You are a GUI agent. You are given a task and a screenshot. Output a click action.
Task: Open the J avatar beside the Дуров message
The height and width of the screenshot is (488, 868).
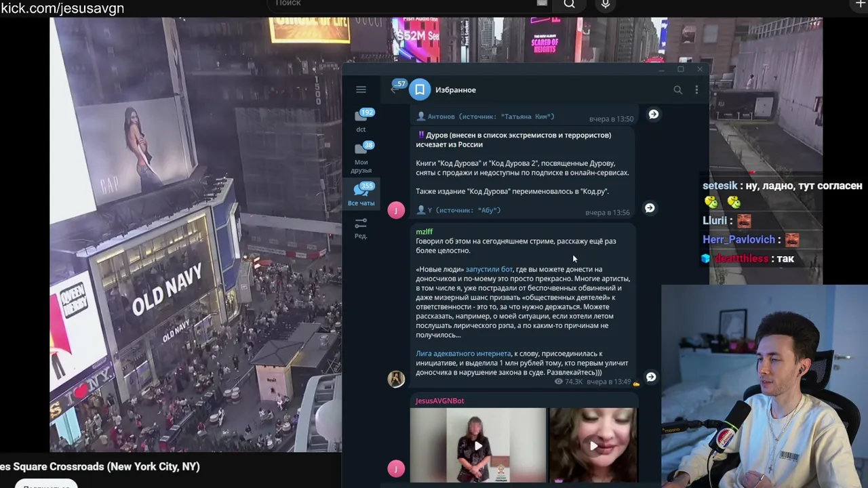coord(396,209)
